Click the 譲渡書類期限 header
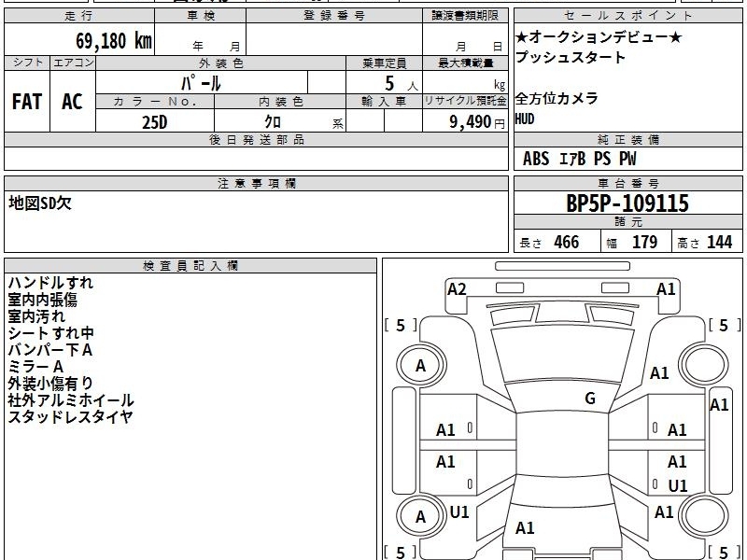The height and width of the screenshot is (560, 747). (465, 15)
